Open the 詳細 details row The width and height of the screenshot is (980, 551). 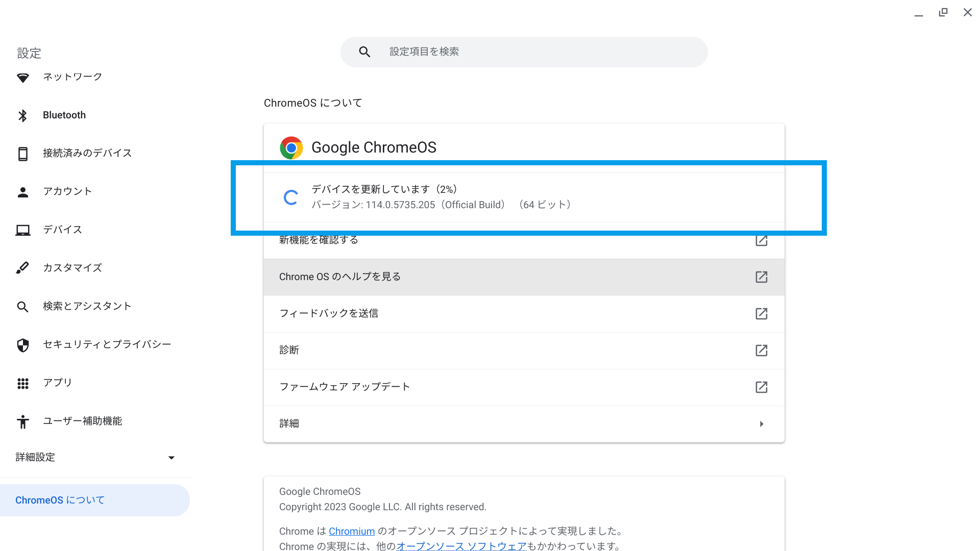pos(524,424)
